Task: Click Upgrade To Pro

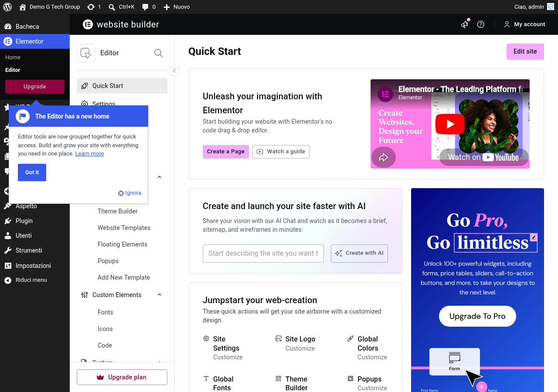Action: (x=477, y=316)
